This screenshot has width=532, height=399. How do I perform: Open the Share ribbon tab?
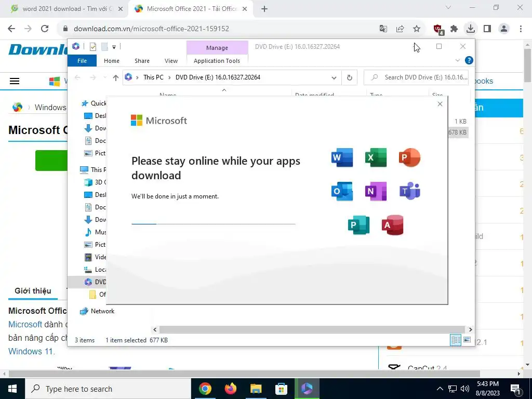pos(142,61)
